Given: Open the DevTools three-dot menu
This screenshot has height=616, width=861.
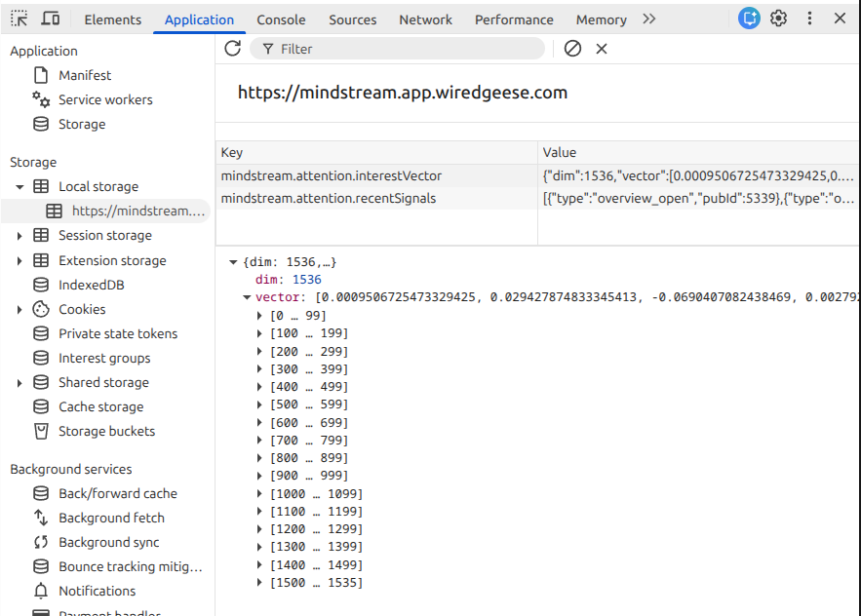Looking at the screenshot, I should (x=809, y=19).
